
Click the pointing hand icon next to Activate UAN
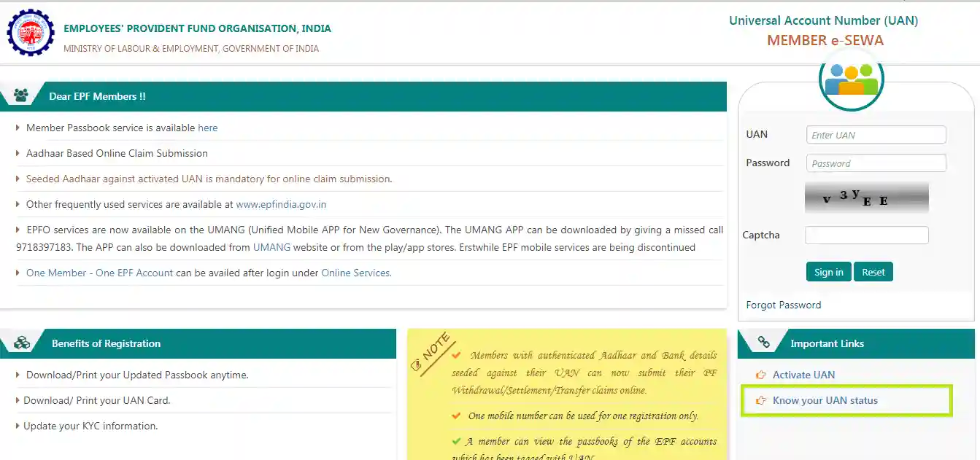pyautogui.click(x=761, y=375)
